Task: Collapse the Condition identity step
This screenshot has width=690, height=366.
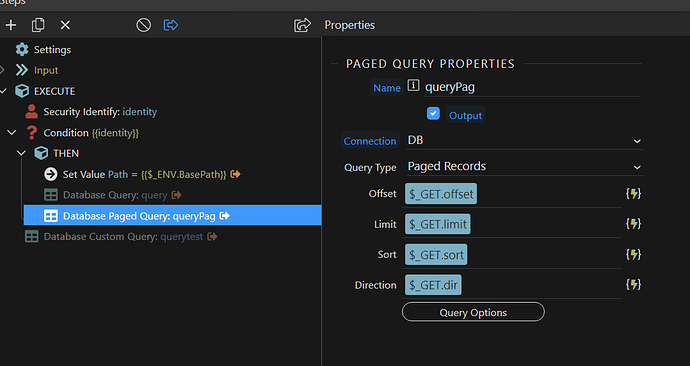Action: click(x=12, y=132)
